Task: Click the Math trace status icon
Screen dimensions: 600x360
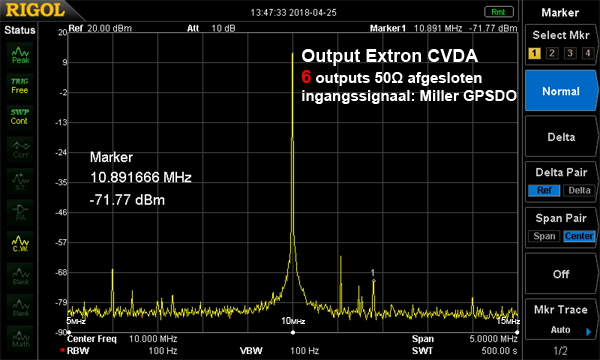Action: [x=20, y=338]
